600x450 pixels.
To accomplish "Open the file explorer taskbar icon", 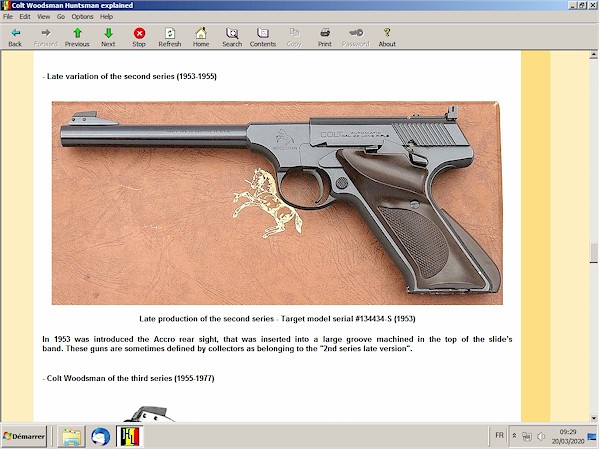I will pyautogui.click(x=71, y=436).
